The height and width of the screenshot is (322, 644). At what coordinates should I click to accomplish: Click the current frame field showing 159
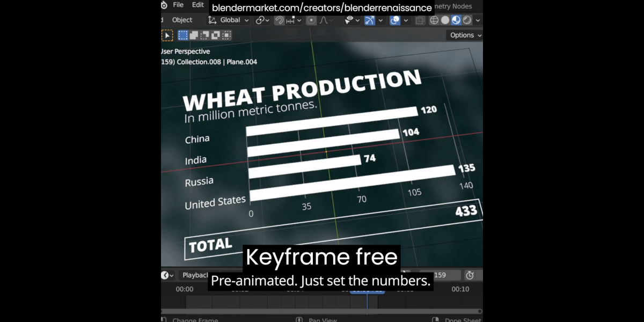[440, 275]
